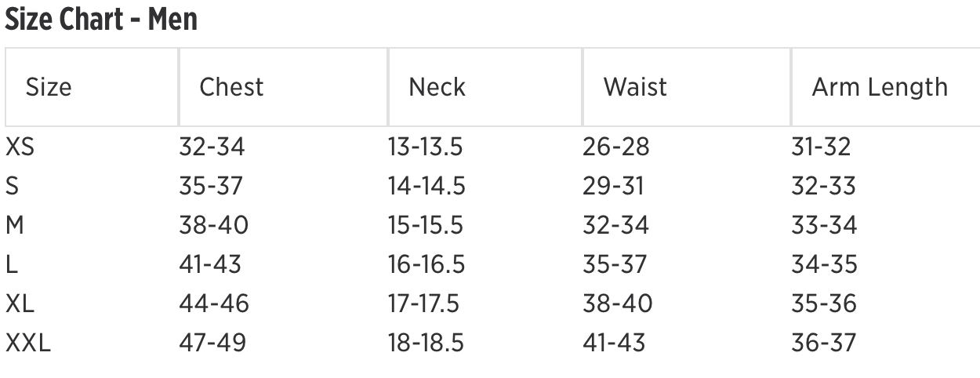The width and height of the screenshot is (980, 378).
Task: Select the Chest column header
Action: pyautogui.click(x=231, y=87)
